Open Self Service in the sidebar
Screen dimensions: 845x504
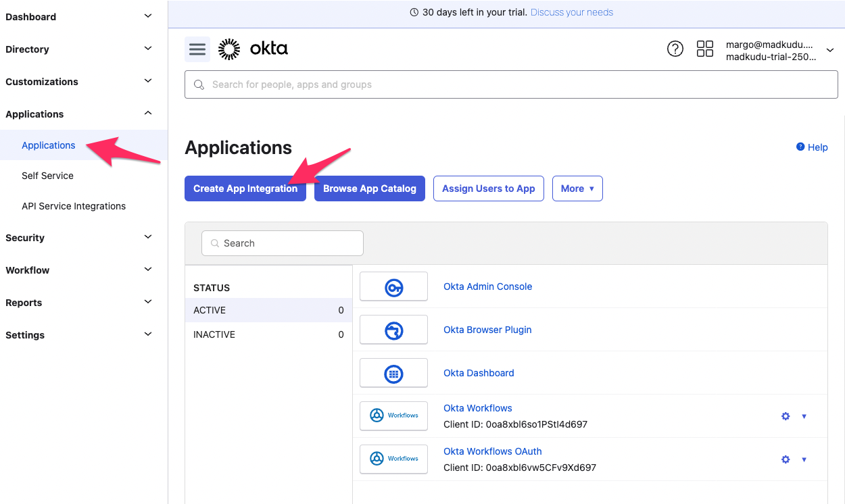point(47,176)
